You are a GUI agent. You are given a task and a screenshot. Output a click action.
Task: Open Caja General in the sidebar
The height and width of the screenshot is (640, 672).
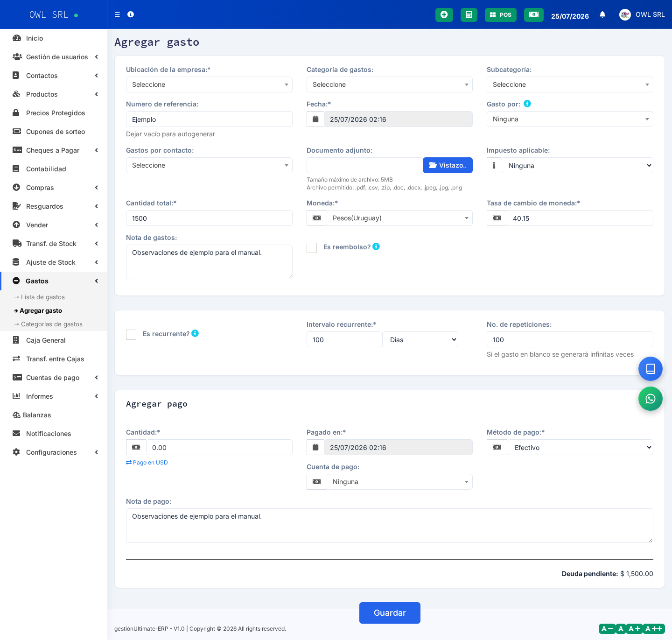[54, 340]
